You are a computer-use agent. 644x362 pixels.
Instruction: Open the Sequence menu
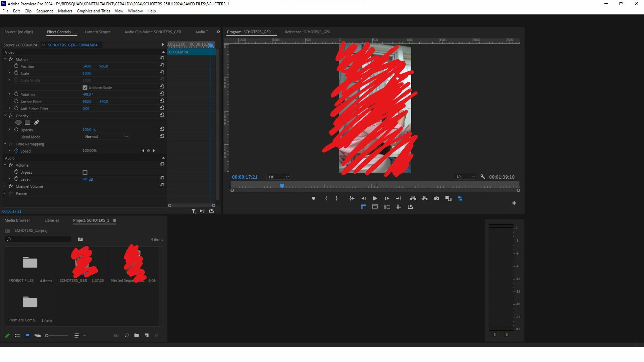point(45,11)
